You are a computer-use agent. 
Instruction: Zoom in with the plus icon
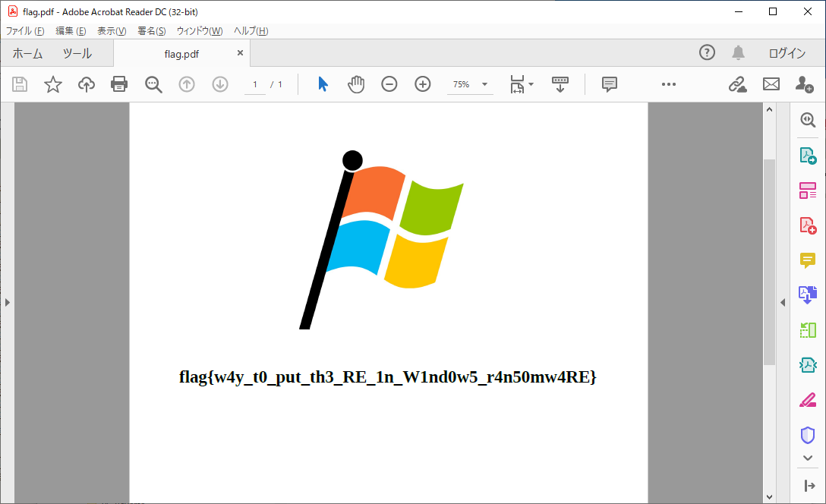[422, 84]
